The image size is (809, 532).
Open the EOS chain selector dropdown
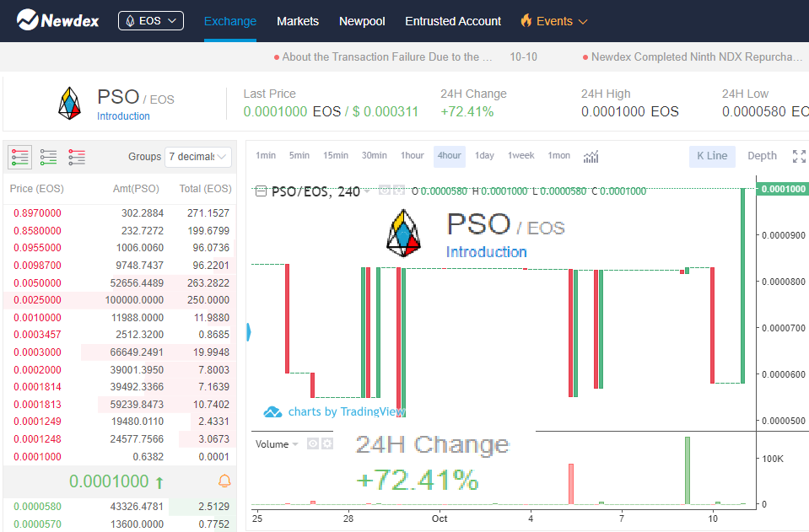coord(151,20)
